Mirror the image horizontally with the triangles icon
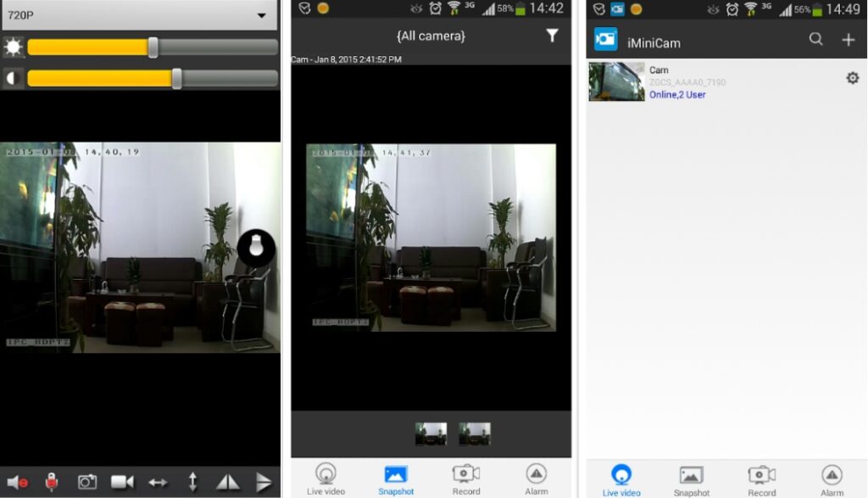Screen dimensions: 868x498 point(228,482)
